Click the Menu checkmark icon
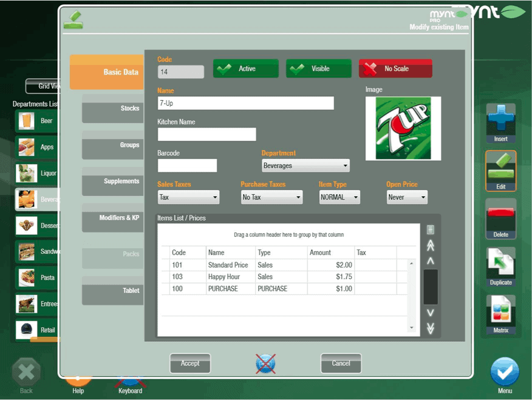This screenshot has height=400, width=532. (x=505, y=371)
